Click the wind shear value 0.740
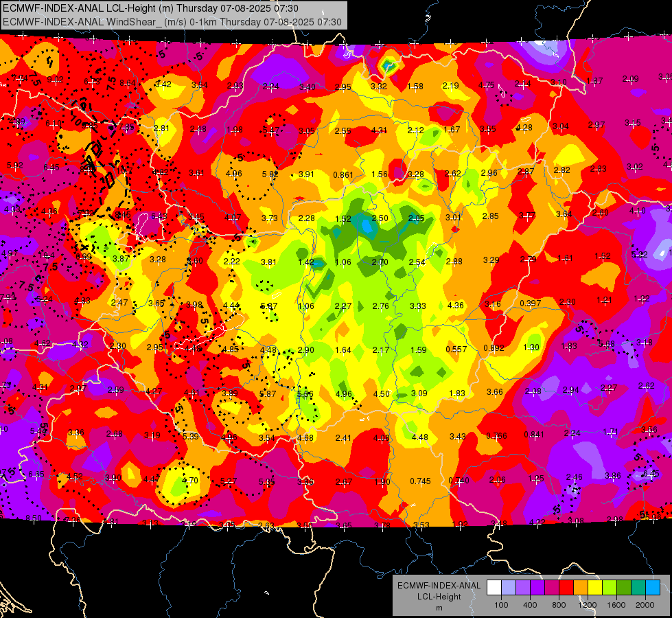 click(459, 481)
